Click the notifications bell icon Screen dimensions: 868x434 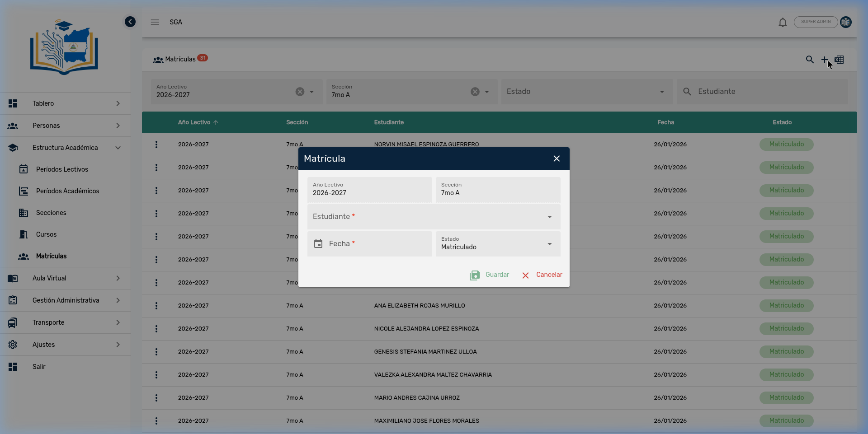tap(783, 22)
